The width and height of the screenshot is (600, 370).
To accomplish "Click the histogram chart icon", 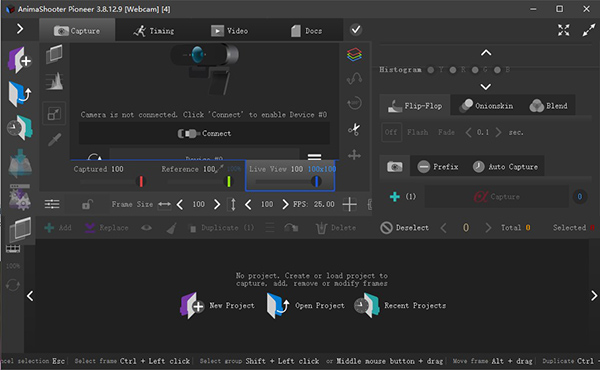I will tap(54, 81).
